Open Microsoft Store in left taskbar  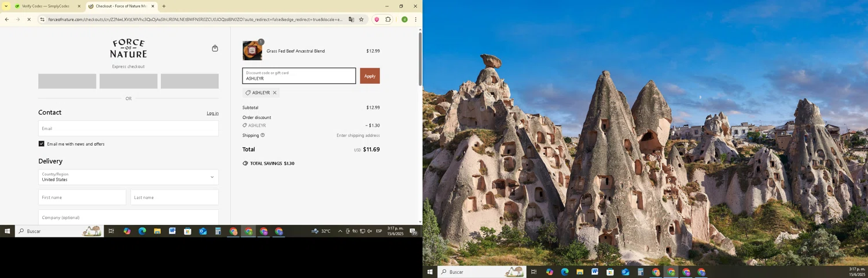(187, 231)
